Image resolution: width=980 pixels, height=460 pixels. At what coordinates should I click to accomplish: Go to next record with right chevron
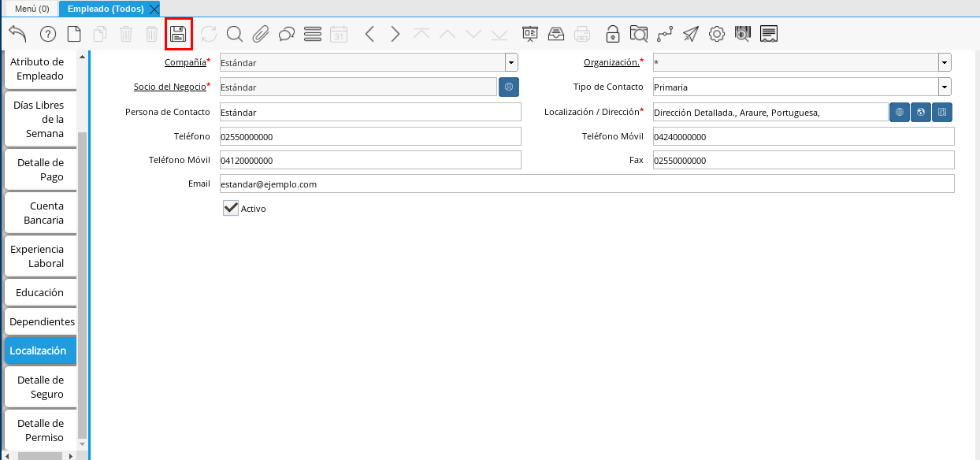395,34
